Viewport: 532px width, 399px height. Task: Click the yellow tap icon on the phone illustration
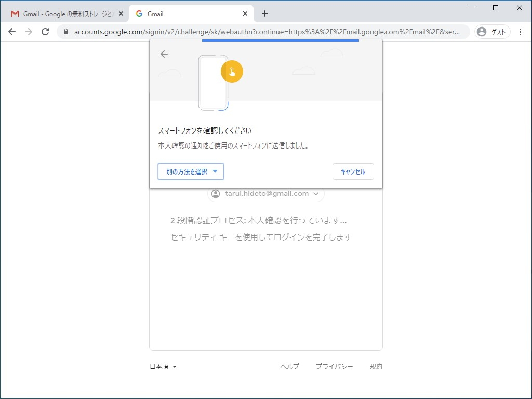click(x=232, y=71)
